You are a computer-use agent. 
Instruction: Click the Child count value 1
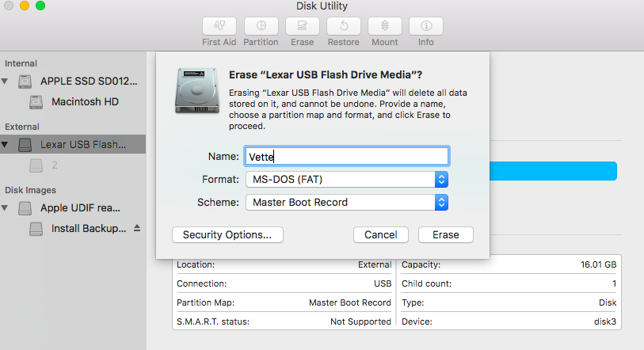coord(615,283)
